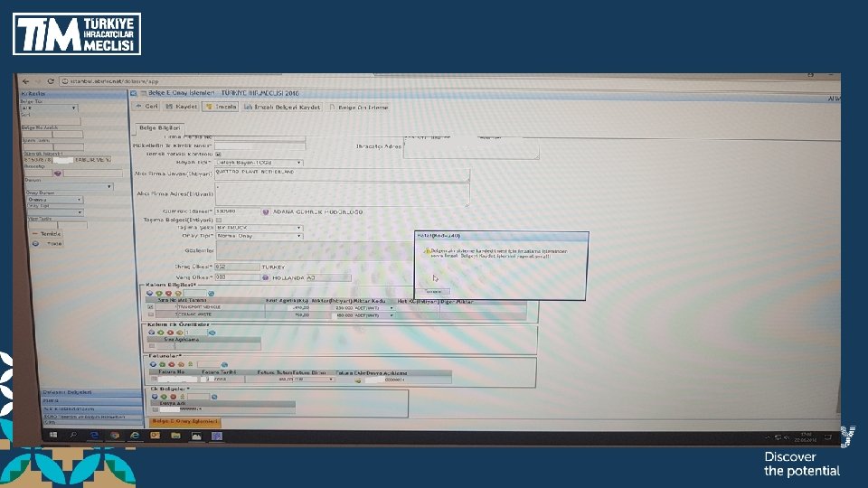Click the Alıcı Firma Unvanı text field
The width and height of the screenshot is (868, 488).
point(342,174)
